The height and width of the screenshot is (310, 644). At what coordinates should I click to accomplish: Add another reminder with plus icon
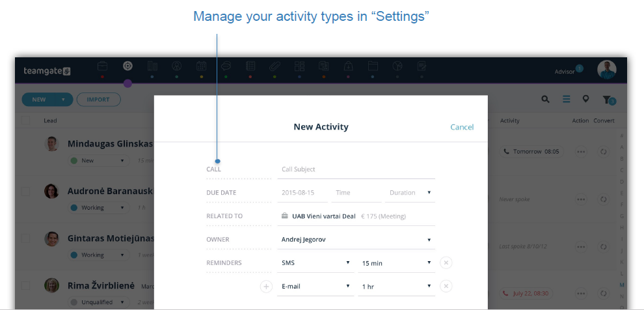[x=266, y=286]
